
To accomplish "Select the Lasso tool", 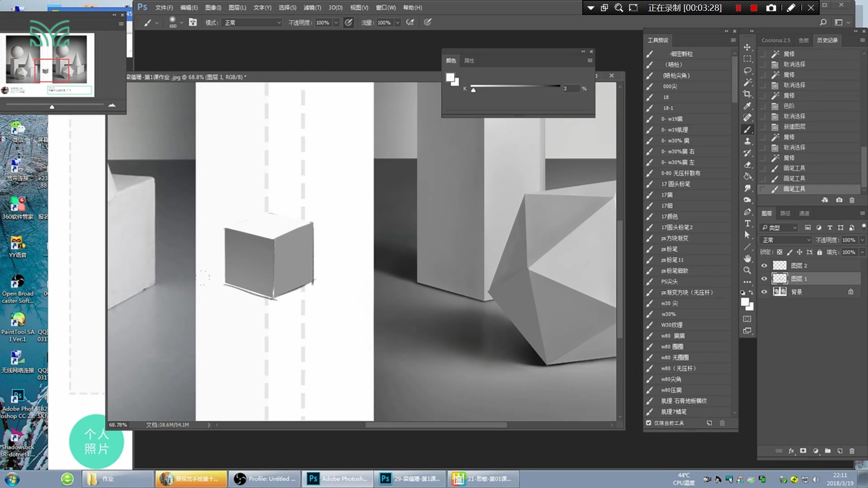I will pos(747,70).
